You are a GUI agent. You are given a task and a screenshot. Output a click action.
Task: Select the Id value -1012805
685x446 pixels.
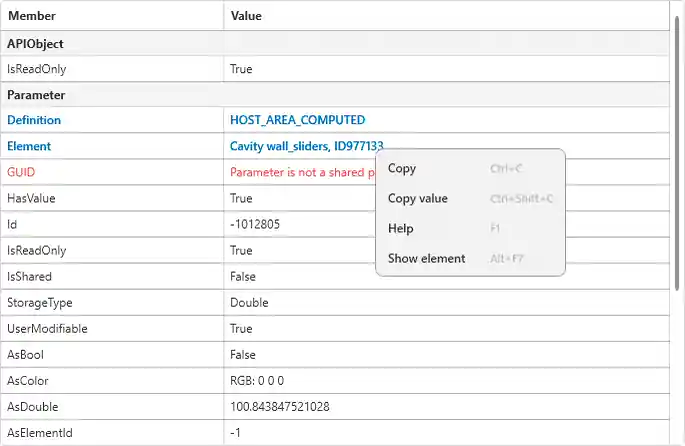[255, 224]
